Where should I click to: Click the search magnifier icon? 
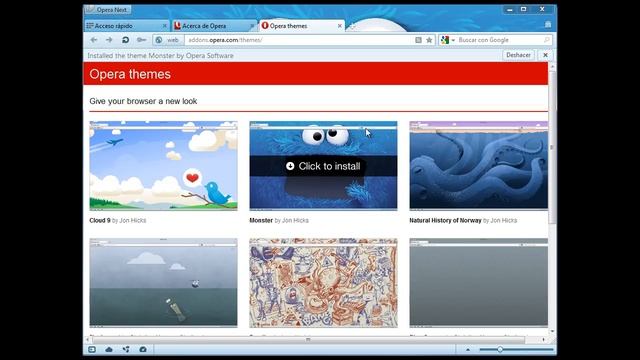pyautogui.click(x=547, y=40)
